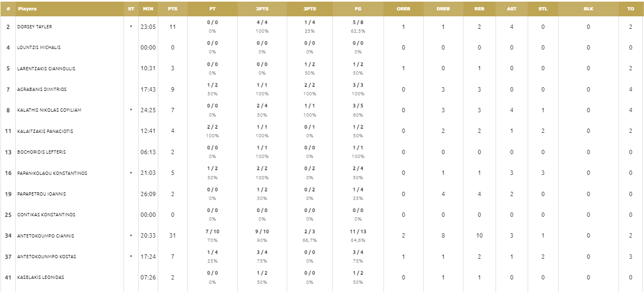Select the 3PTS column header
The image size is (644, 292).
click(x=309, y=9)
